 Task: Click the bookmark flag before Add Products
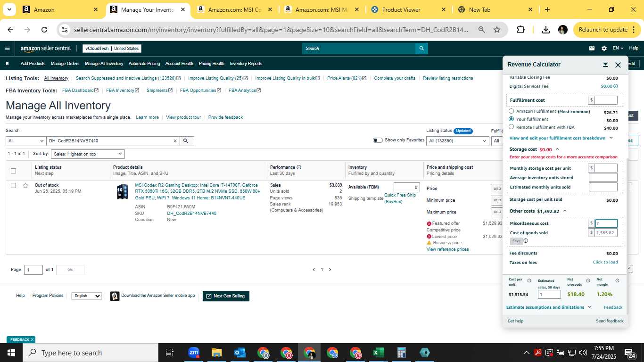click(7, 64)
